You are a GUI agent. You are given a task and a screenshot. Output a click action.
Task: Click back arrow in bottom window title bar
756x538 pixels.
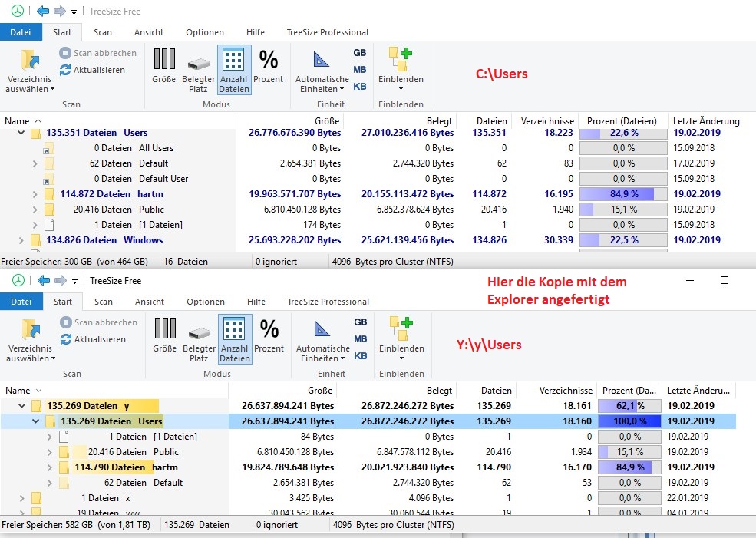click(x=44, y=281)
